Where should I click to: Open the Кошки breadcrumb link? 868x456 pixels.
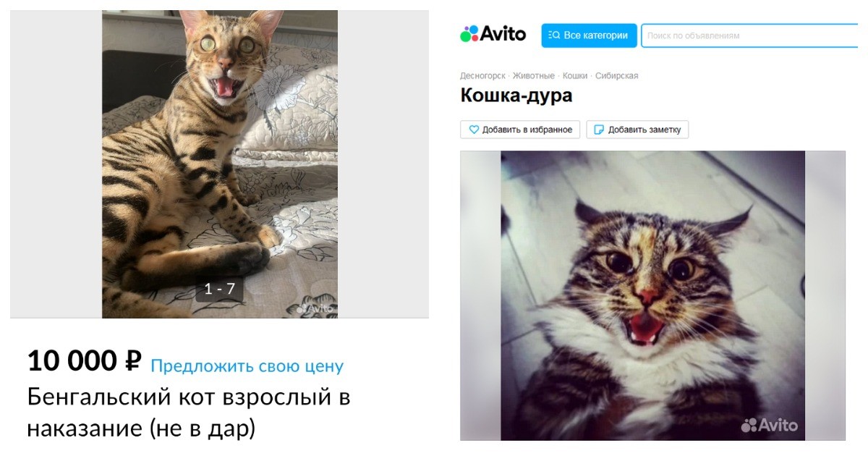point(575,75)
